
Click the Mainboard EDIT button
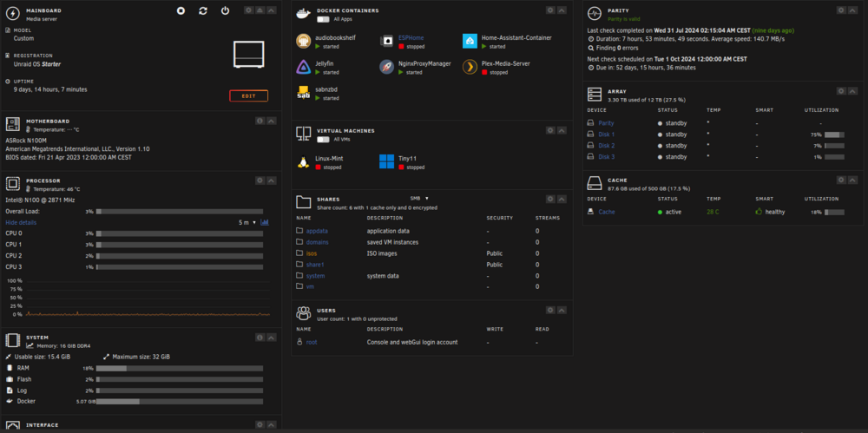pos(248,95)
